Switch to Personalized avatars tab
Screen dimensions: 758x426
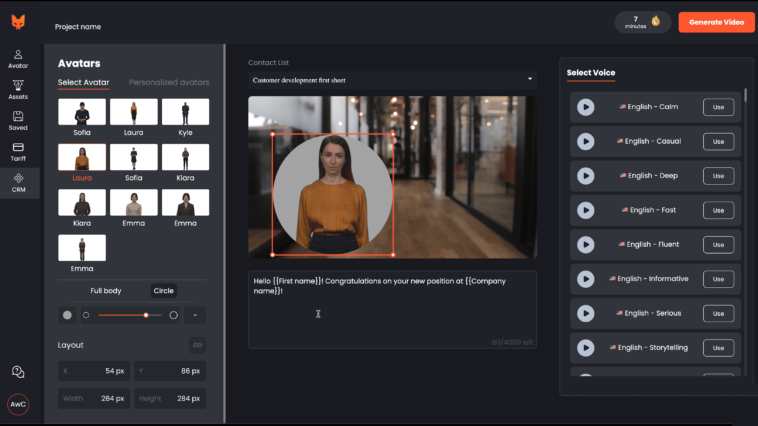pos(169,82)
